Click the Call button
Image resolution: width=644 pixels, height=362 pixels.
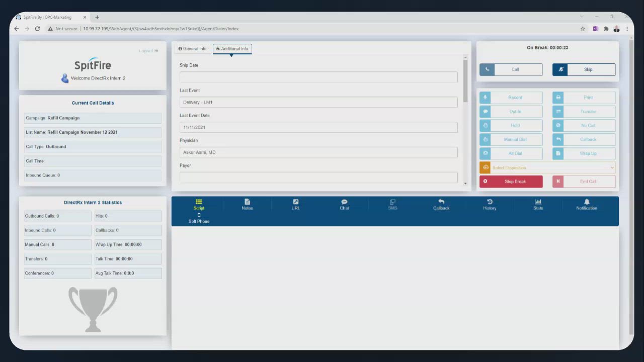point(511,69)
